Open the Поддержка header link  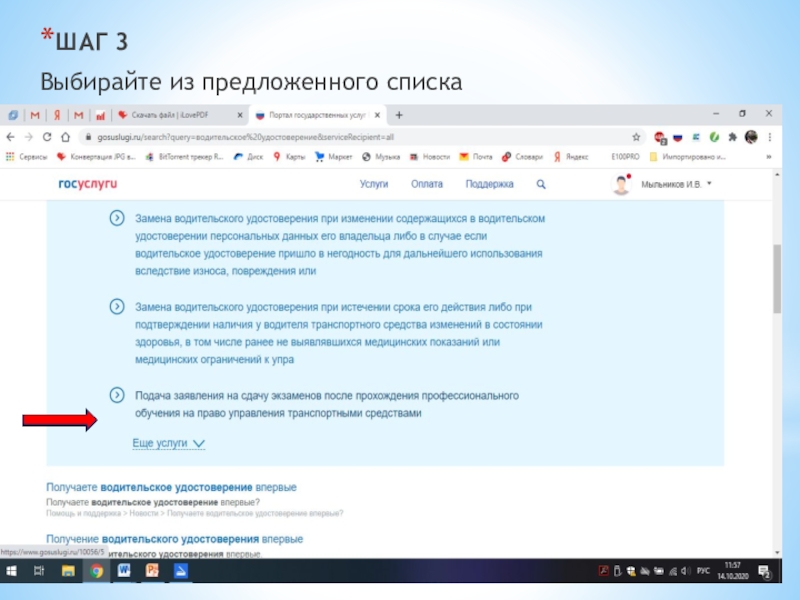pos(489,184)
